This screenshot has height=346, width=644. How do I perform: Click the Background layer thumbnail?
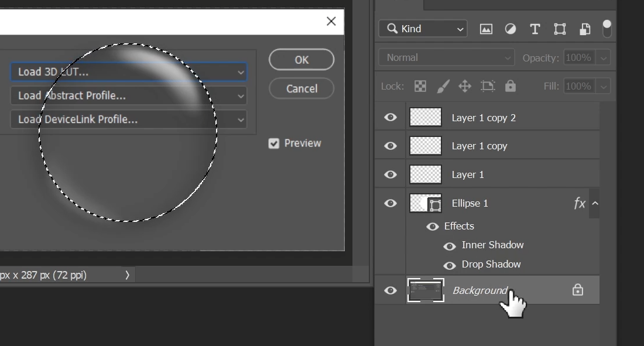426,290
